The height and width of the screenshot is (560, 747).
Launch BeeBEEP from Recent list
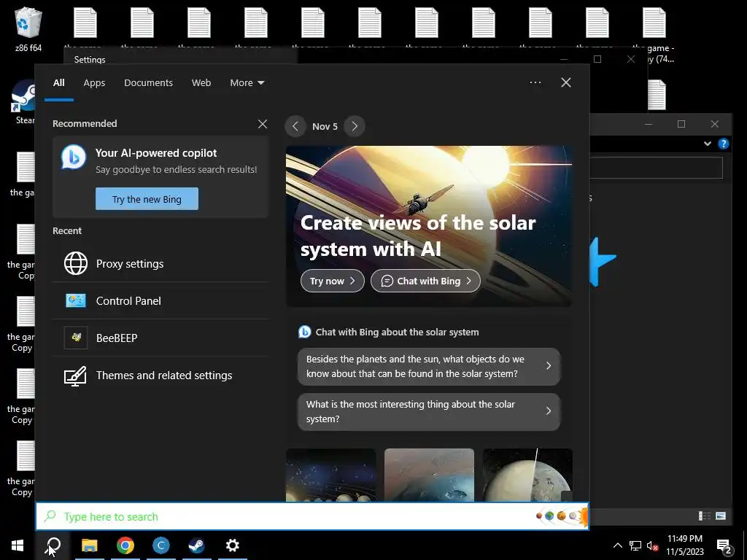tap(160, 338)
